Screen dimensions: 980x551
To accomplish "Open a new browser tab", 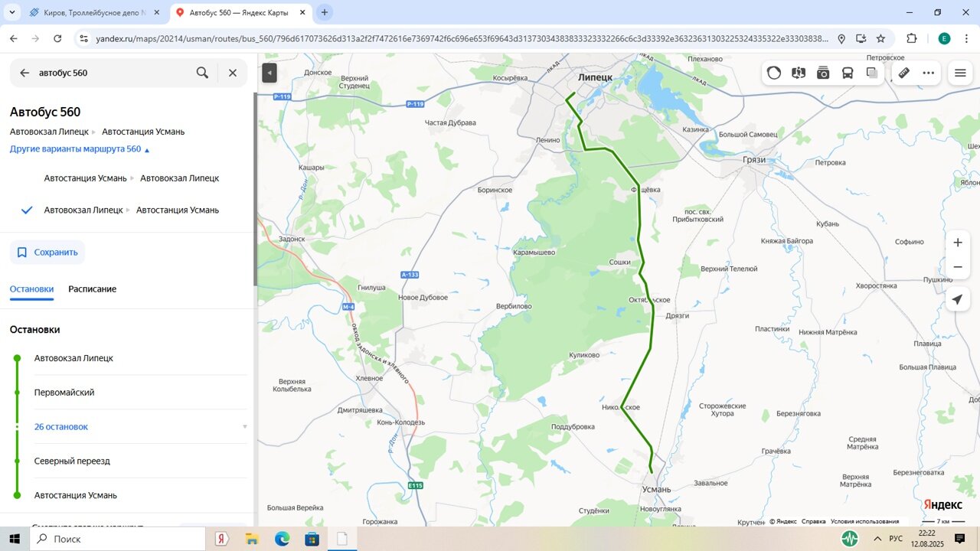I will pyautogui.click(x=325, y=12).
